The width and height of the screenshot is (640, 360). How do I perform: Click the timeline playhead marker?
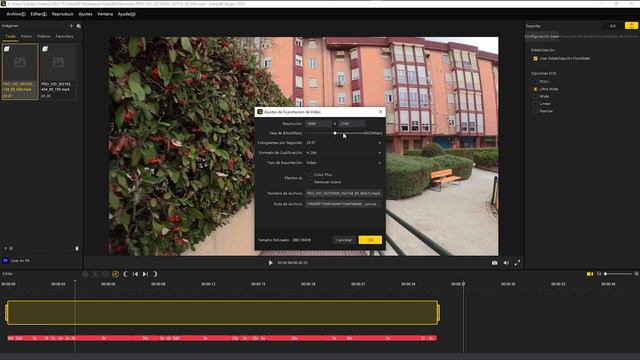click(75, 282)
